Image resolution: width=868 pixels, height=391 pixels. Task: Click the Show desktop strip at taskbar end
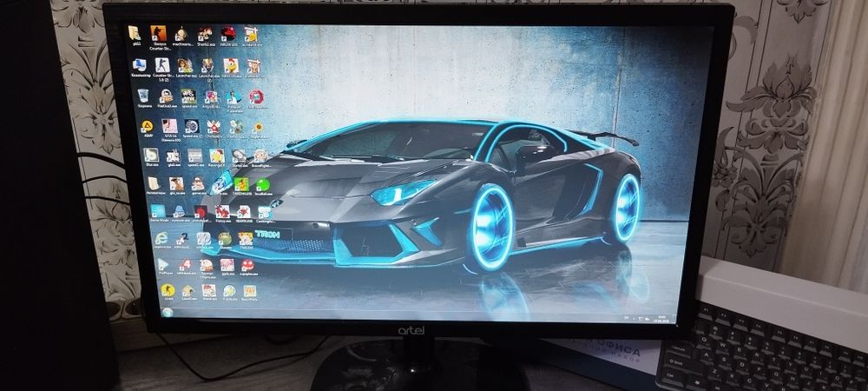point(674,319)
